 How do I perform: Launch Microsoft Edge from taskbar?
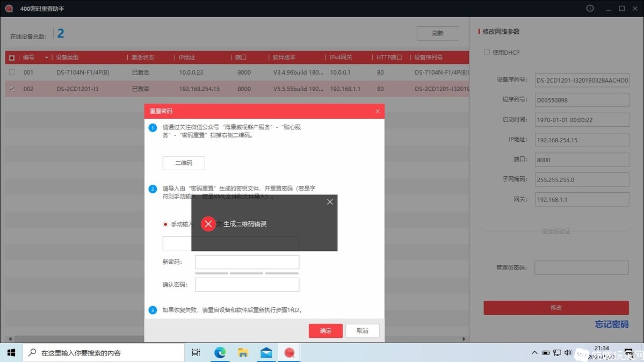coord(220,352)
